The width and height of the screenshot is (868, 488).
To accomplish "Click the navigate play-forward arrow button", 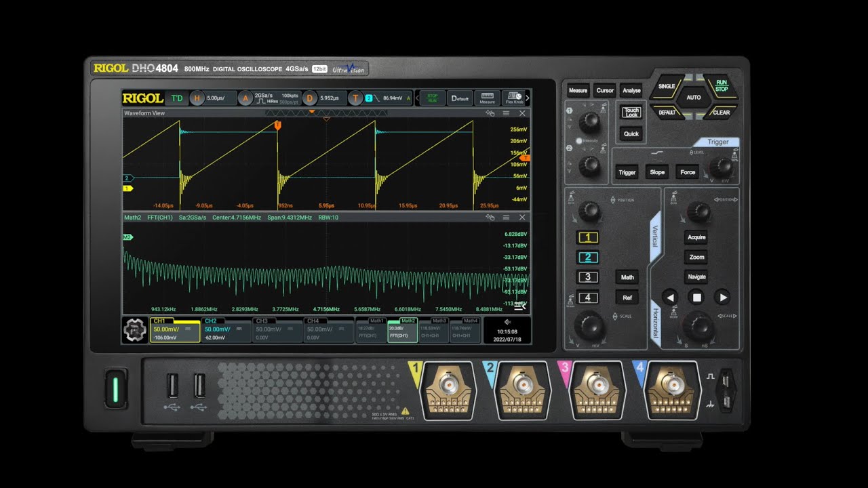I will coord(723,297).
